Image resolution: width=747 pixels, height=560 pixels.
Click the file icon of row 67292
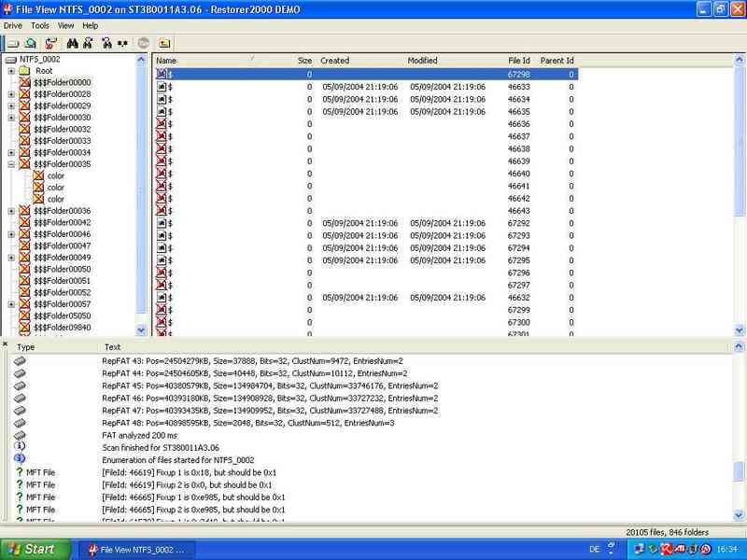click(162, 223)
